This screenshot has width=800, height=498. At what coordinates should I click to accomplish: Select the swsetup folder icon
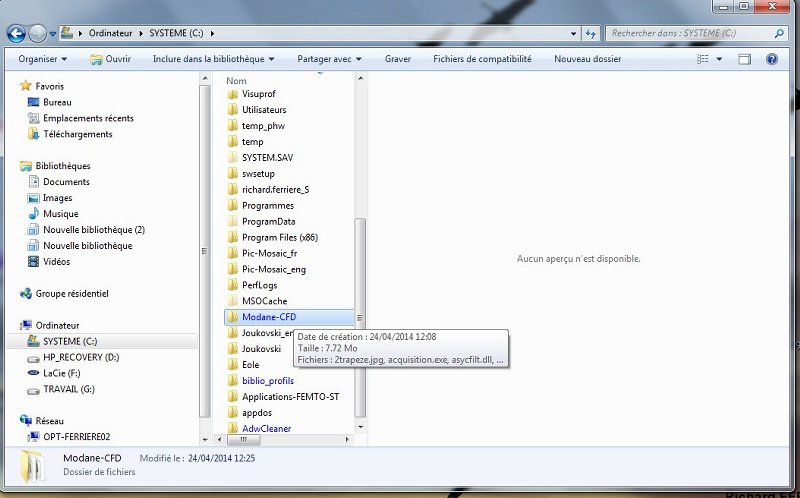click(x=233, y=173)
